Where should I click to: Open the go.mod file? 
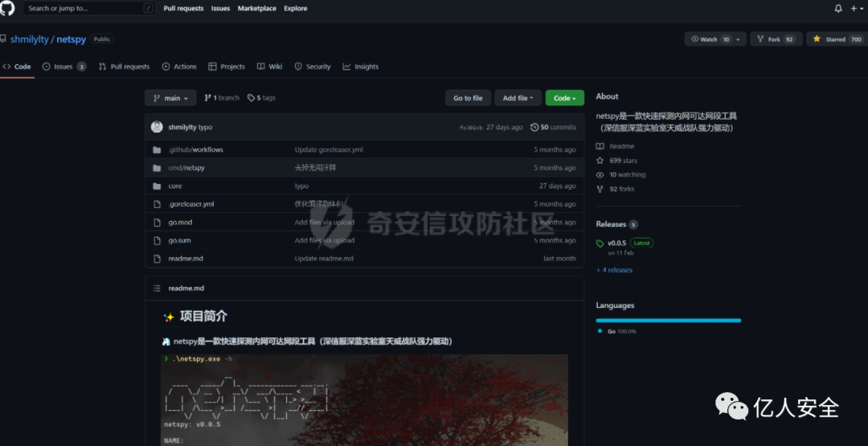point(181,223)
